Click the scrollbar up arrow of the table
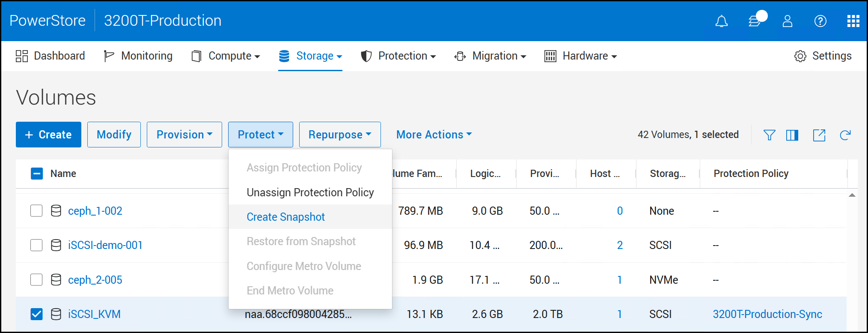 [x=852, y=195]
